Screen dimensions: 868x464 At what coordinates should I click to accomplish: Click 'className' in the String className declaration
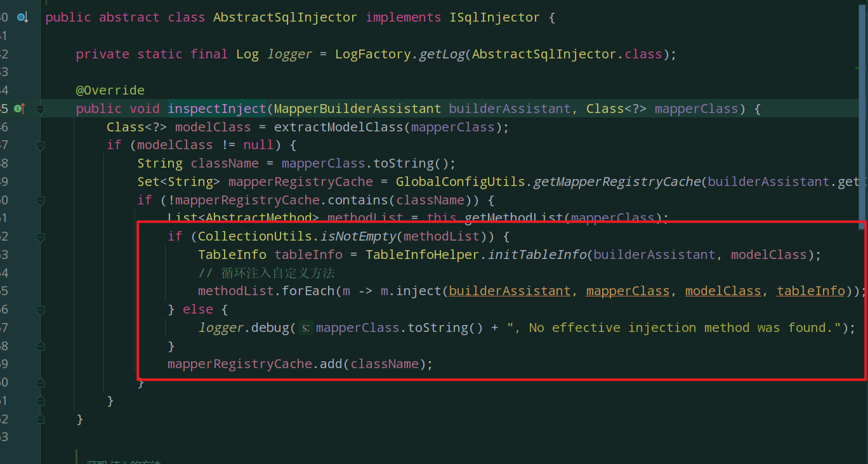[x=225, y=164]
